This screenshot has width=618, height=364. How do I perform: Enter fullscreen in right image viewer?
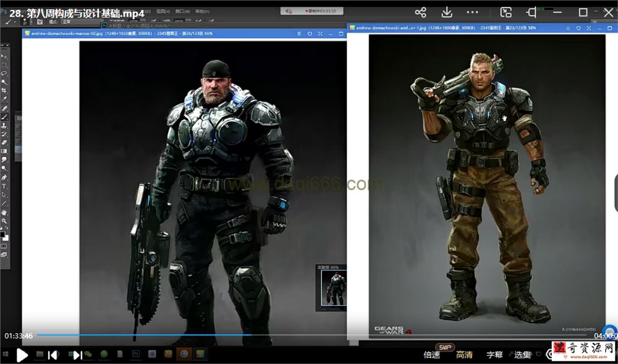(x=589, y=28)
